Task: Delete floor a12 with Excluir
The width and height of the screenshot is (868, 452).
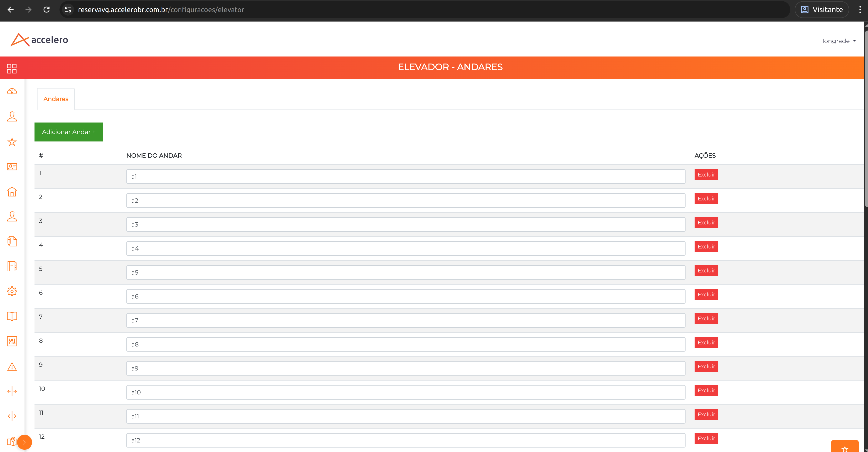Action: tap(706, 439)
